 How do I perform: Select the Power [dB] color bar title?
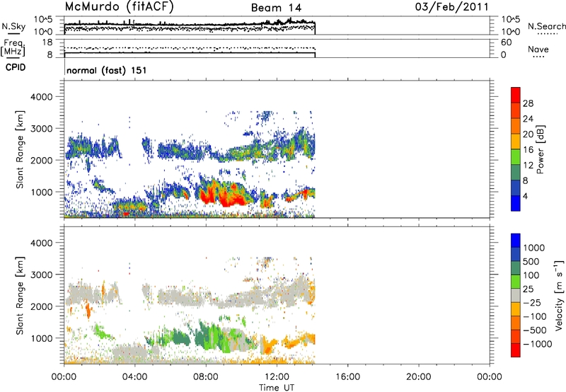point(541,149)
